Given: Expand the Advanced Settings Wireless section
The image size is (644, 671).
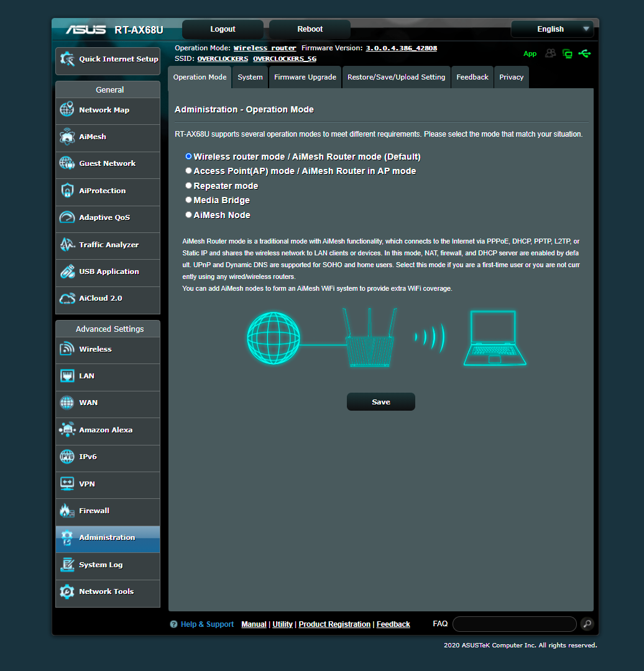Looking at the screenshot, I should pos(95,349).
